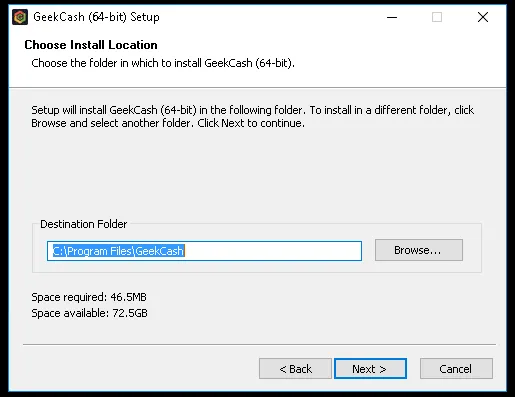Viewport: 515px width, 397px height.
Task: Click the "GeekCash (64-bit) Setup" title bar text
Action: tap(96, 17)
